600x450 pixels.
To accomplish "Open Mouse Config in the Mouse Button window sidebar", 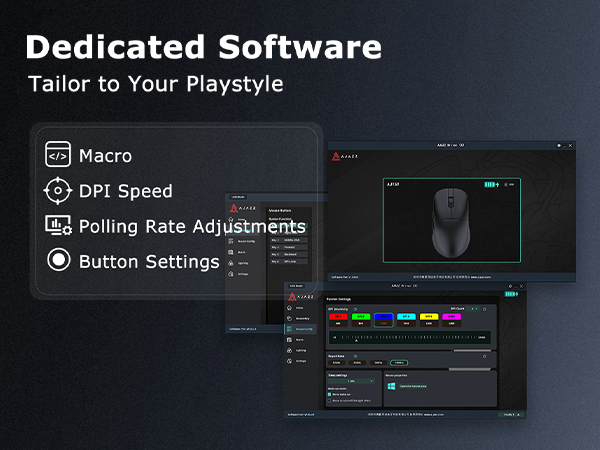I will point(243,241).
